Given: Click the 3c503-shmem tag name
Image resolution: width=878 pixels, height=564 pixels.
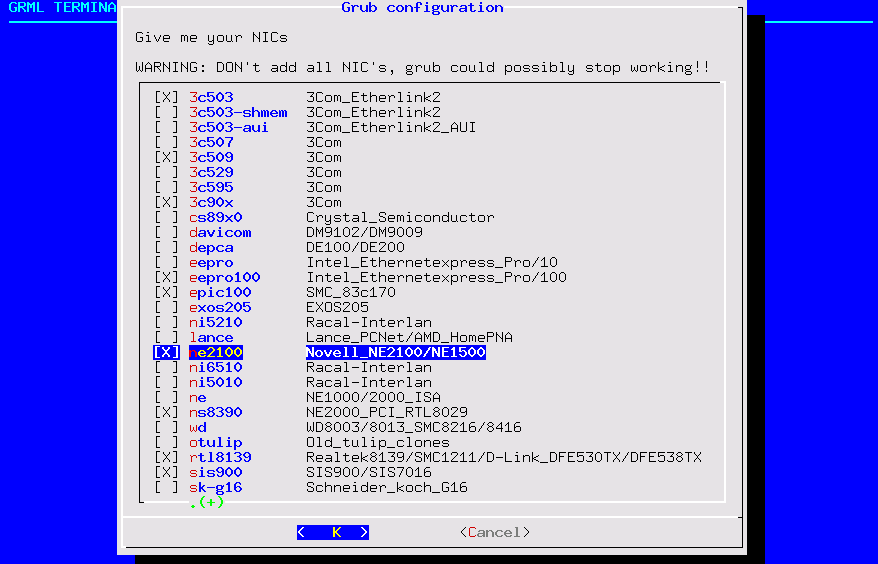Looking at the screenshot, I should click(238, 113).
